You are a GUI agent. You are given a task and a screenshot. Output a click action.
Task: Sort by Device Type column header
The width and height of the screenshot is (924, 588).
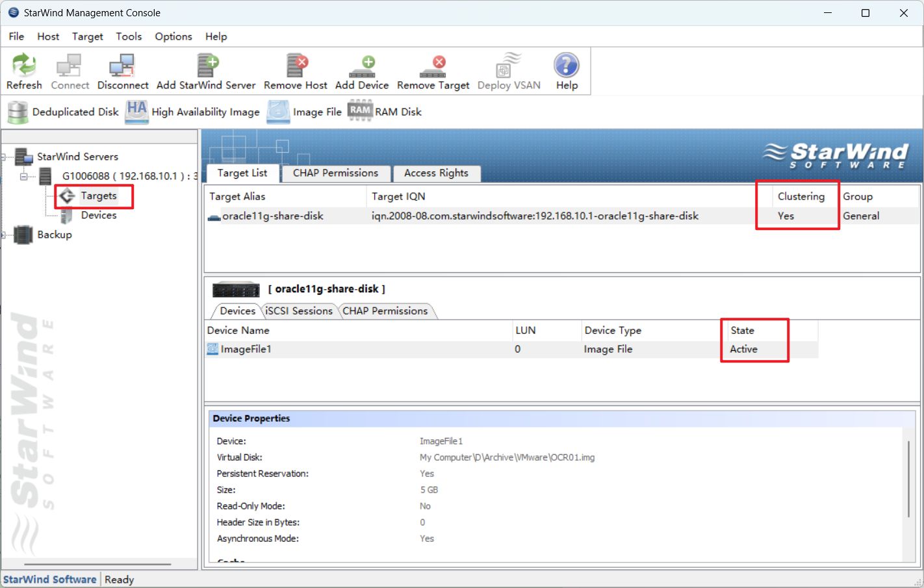[654, 330]
